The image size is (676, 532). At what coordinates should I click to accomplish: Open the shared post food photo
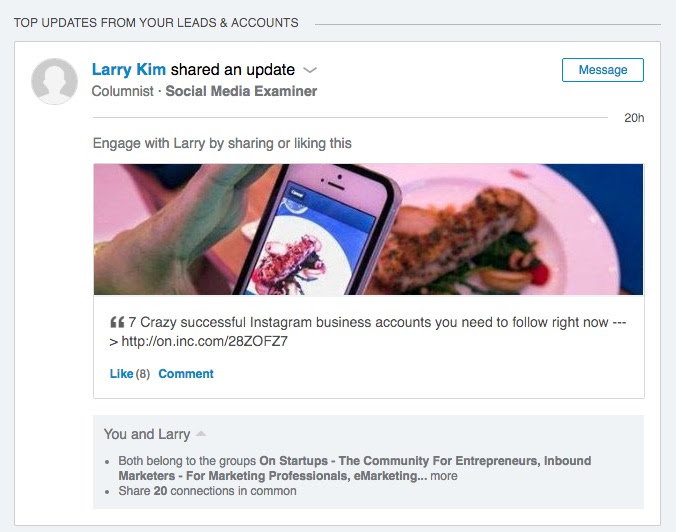[x=368, y=229]
